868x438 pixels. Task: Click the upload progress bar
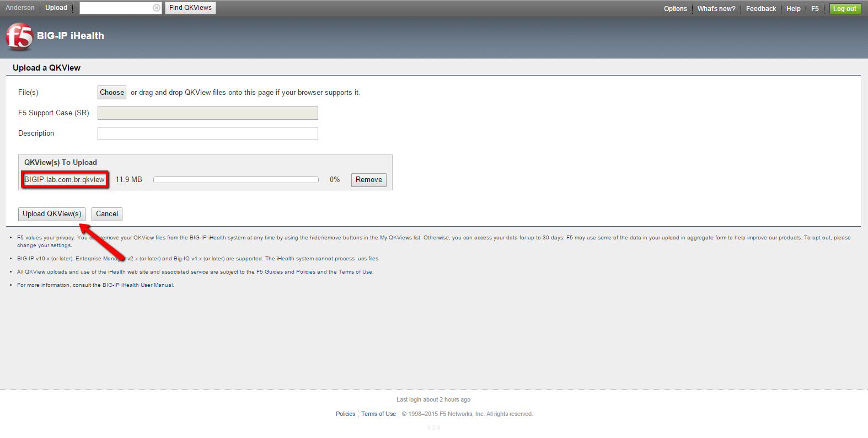[235, 180]
